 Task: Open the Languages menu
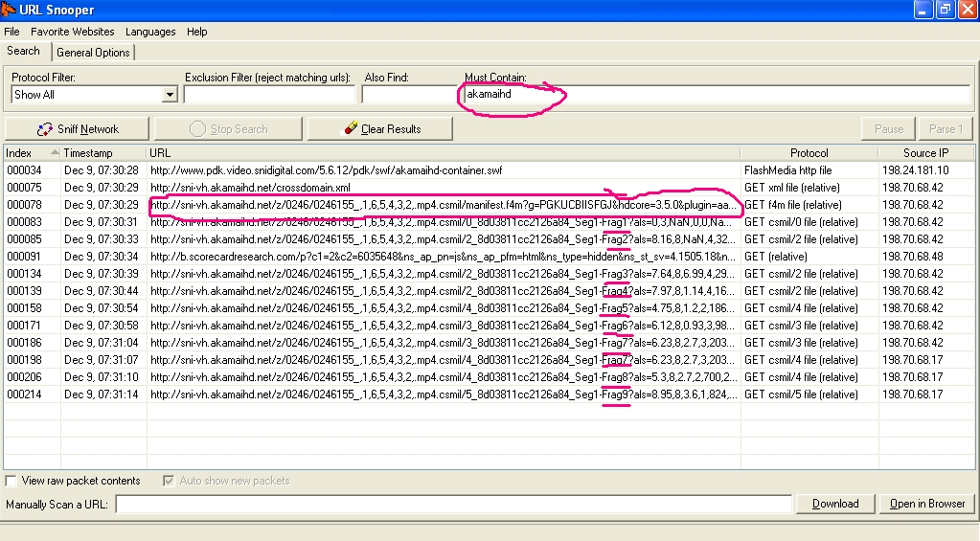(150, 32)
